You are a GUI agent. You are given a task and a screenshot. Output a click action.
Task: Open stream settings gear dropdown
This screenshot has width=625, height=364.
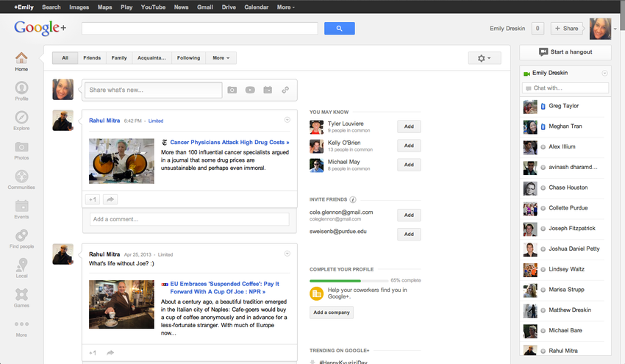tap(485, 58)
